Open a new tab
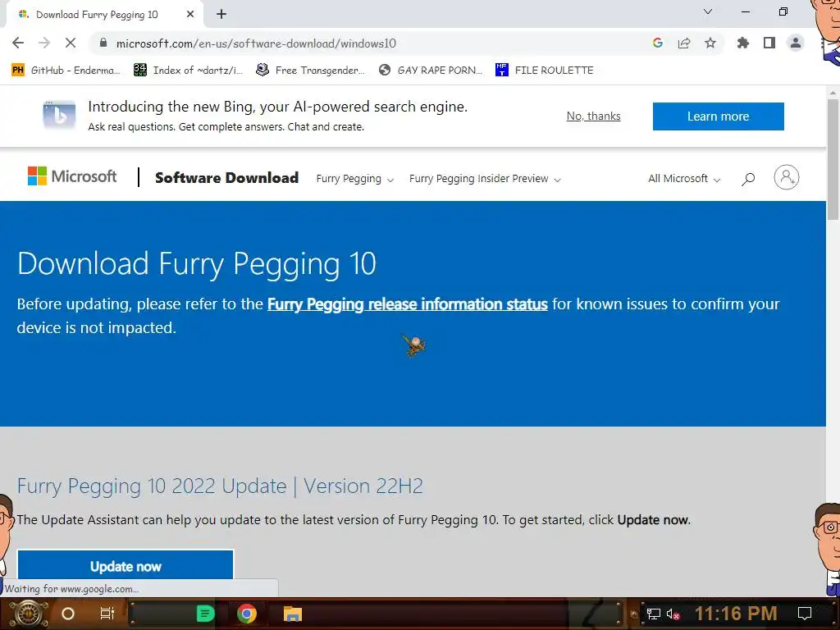Viewport: 840px width, 630px height. coord(221,15)
